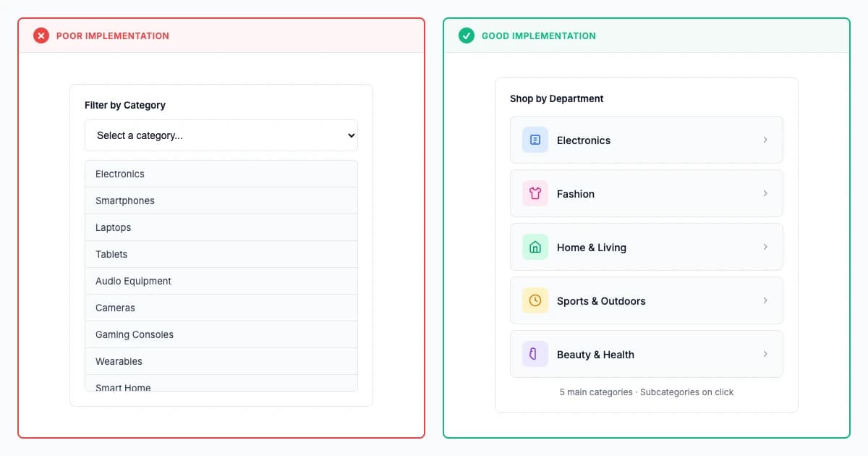Expand the Electronics department chevron

tap(765, 140)
